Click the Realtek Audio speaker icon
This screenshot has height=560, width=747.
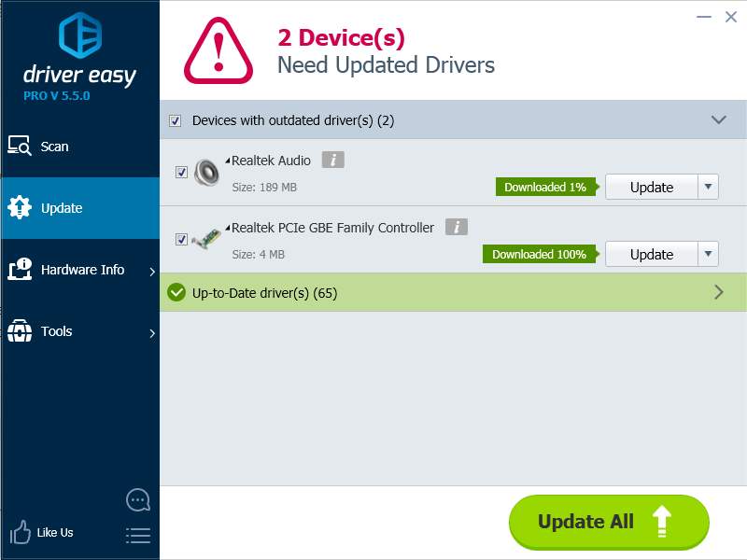(206, 173)
